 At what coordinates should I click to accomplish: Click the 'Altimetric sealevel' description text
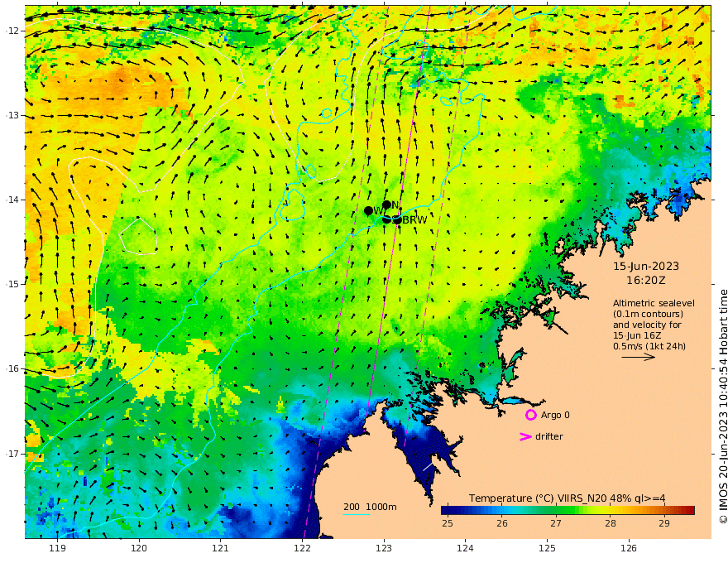point(654,303)
